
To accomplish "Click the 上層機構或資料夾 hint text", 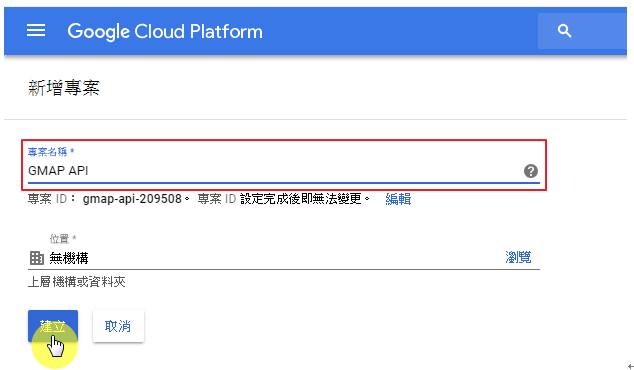I will pyautogui.click(x=77, y=282).
